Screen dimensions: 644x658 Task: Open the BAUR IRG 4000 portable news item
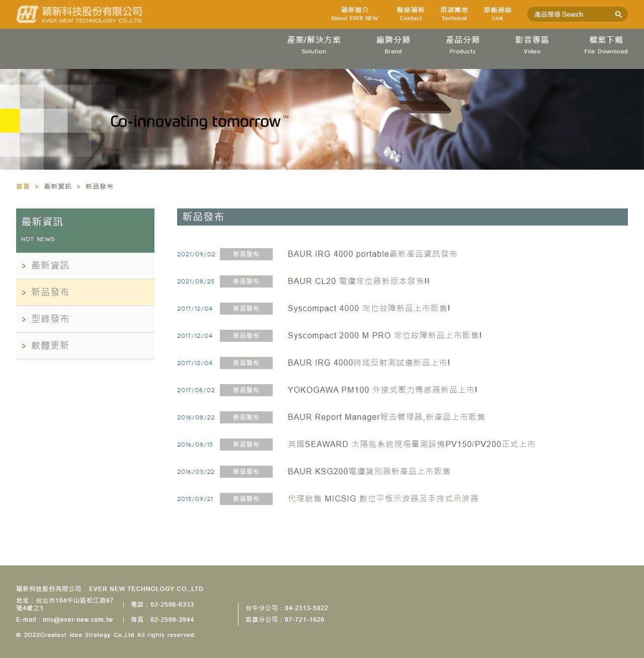[372, 254]
